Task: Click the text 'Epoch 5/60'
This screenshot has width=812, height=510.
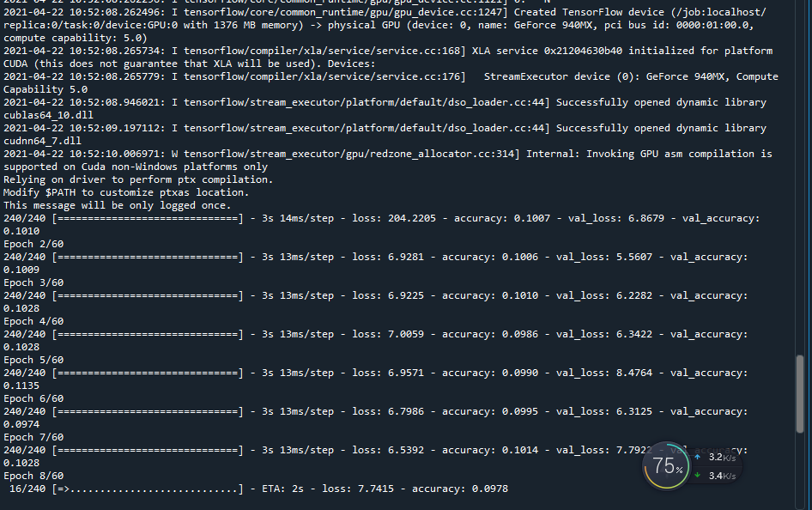Action: point(33,360)
